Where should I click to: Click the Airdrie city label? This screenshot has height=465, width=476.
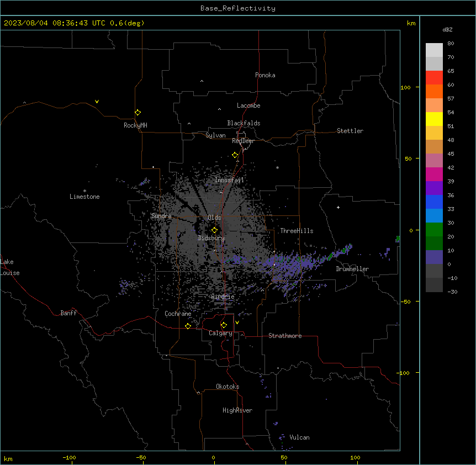click(223, 297)
